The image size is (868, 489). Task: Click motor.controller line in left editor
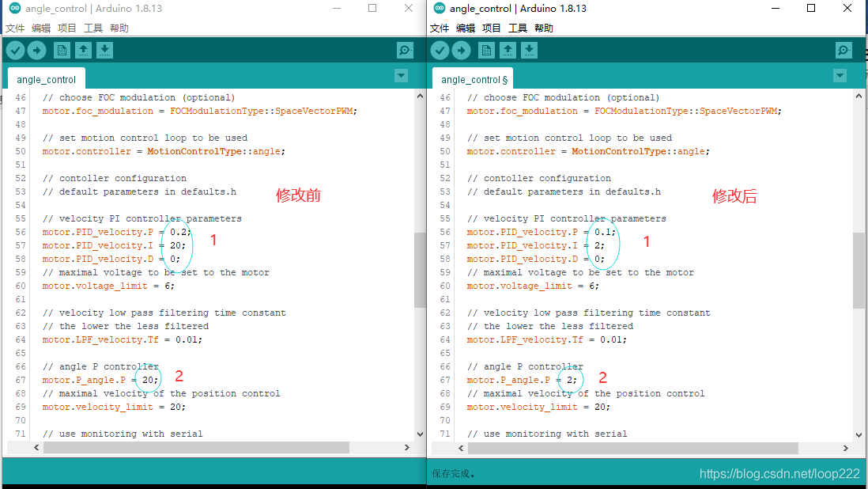pos(164,151)
